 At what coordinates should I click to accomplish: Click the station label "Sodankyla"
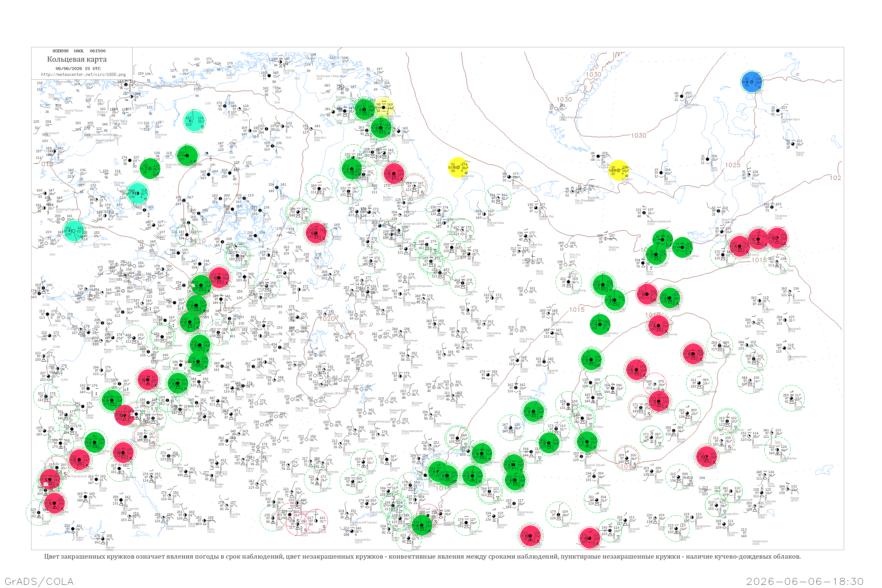point(320,137)
